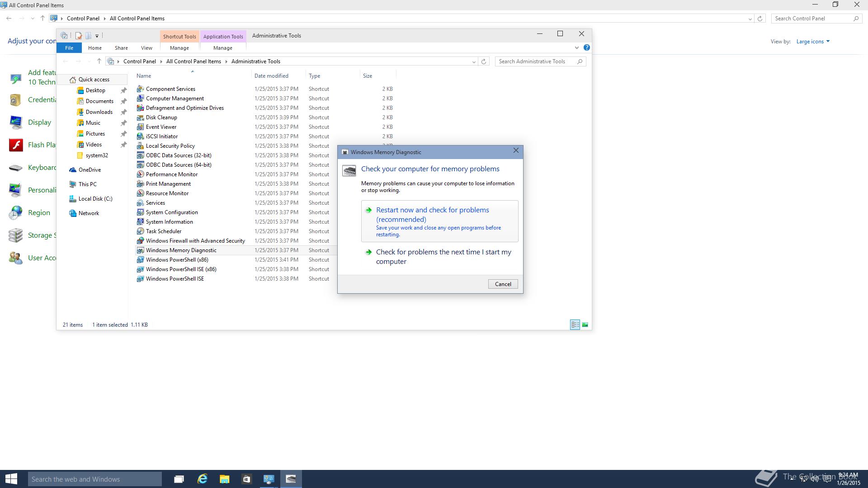Expand the breadcrumb arrow after Control Panel in Administrative Tools

[161, 61]
